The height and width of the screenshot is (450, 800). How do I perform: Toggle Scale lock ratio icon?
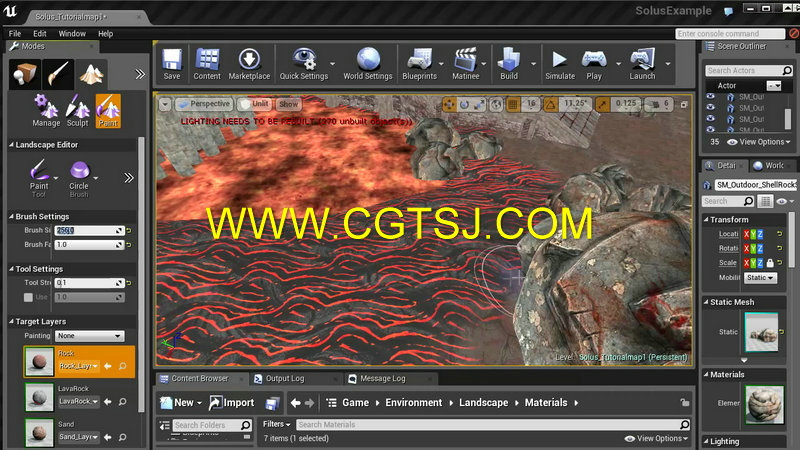coord(770,263)
